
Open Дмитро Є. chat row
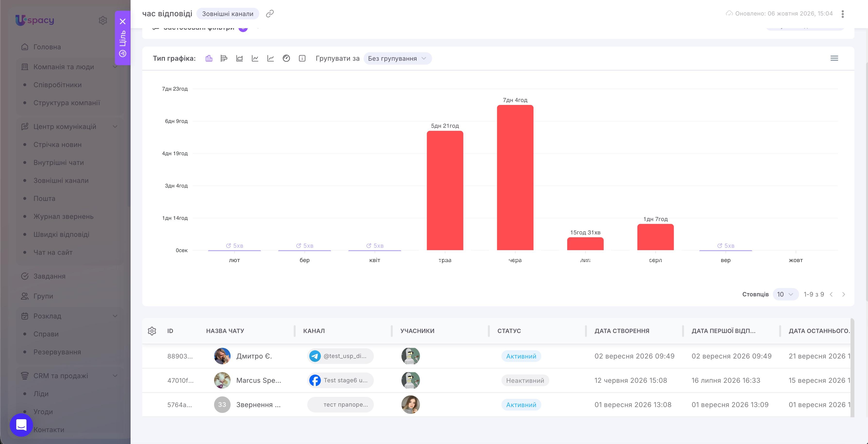(496, 356)
